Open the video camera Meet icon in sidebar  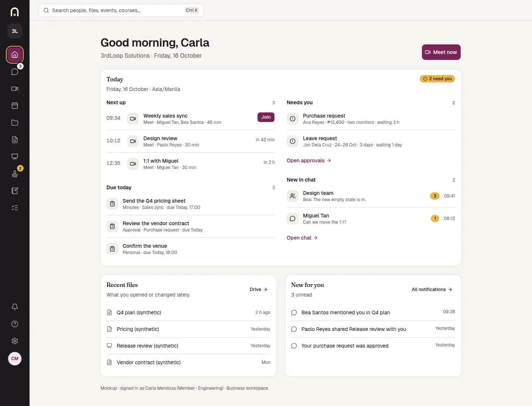click(15, 89)
